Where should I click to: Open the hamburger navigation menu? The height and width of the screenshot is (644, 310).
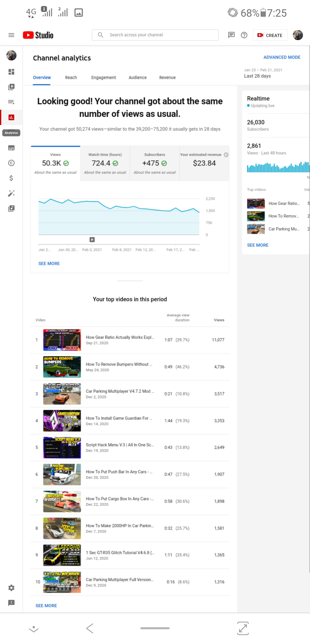(x=11, y=35)
